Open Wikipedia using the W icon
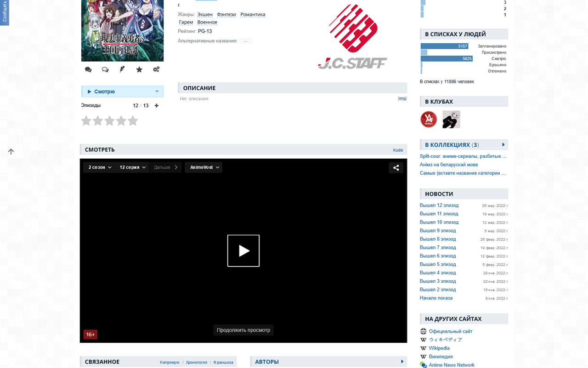Screen dimensions: 588x368 423,348
